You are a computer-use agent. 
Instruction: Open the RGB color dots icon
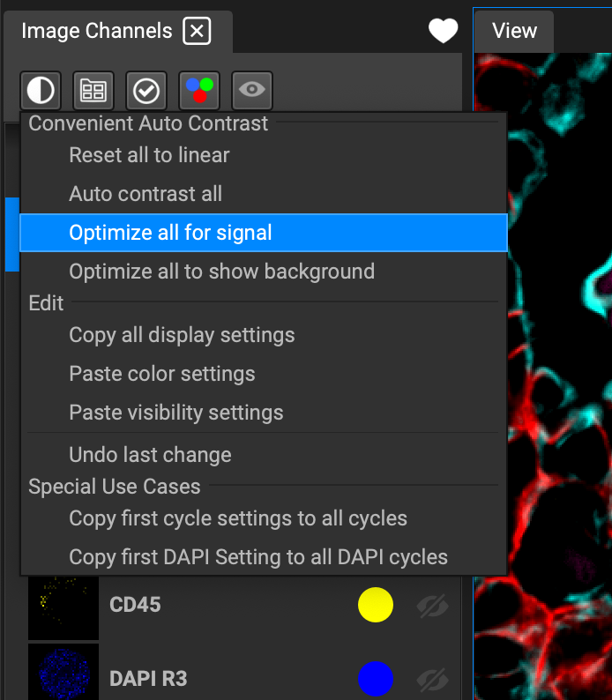pyautogui.click(x=199, y=91)
